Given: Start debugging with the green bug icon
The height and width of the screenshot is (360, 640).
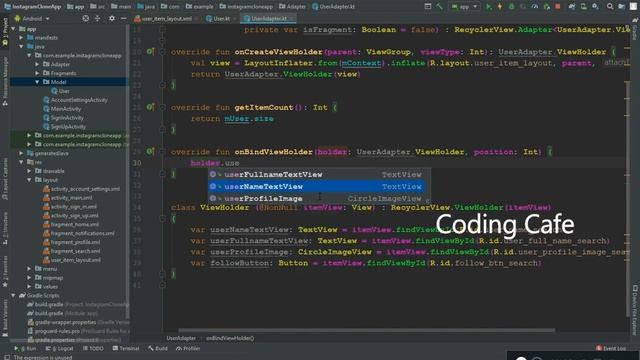Looking at the screenshot, I should pyautogui.click(x=511, y=6).
